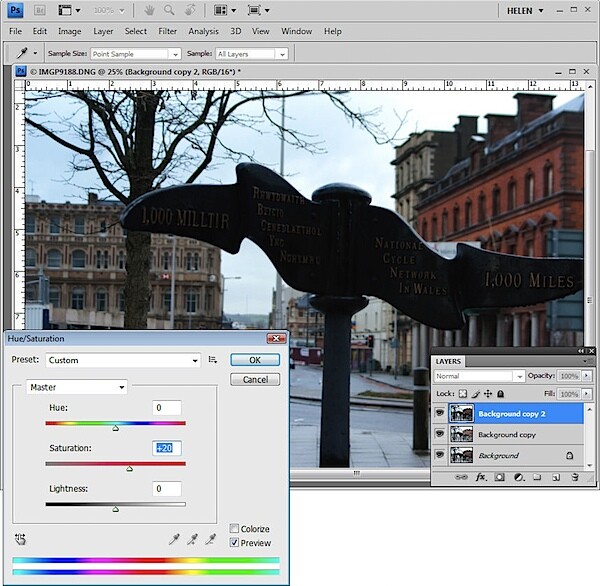Toggle Lock all padlock icon

coord(501,393)
